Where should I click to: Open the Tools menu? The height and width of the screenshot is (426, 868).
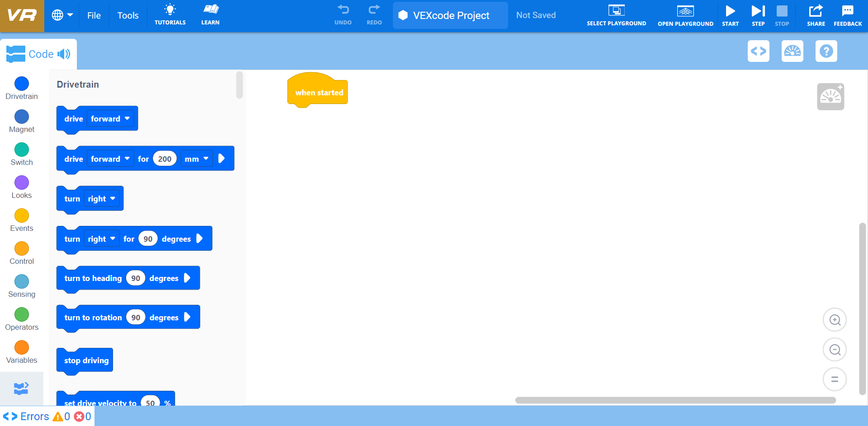click(128, 15)
